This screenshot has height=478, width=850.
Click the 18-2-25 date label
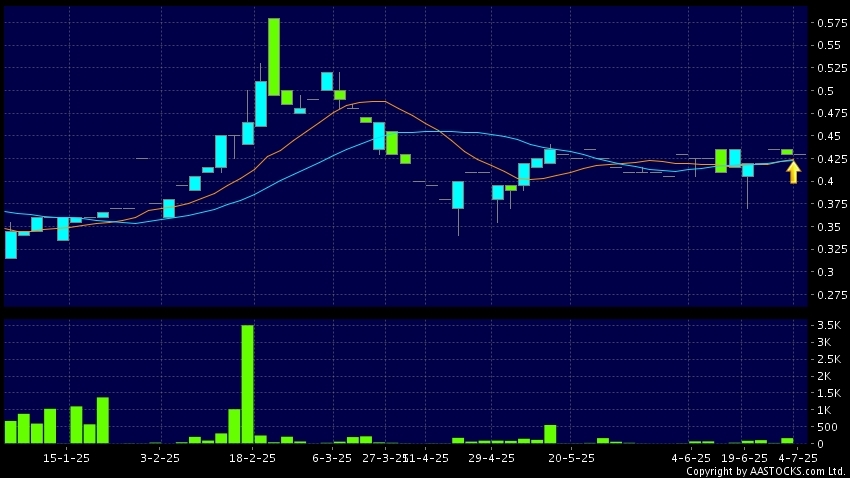point(252,458)
